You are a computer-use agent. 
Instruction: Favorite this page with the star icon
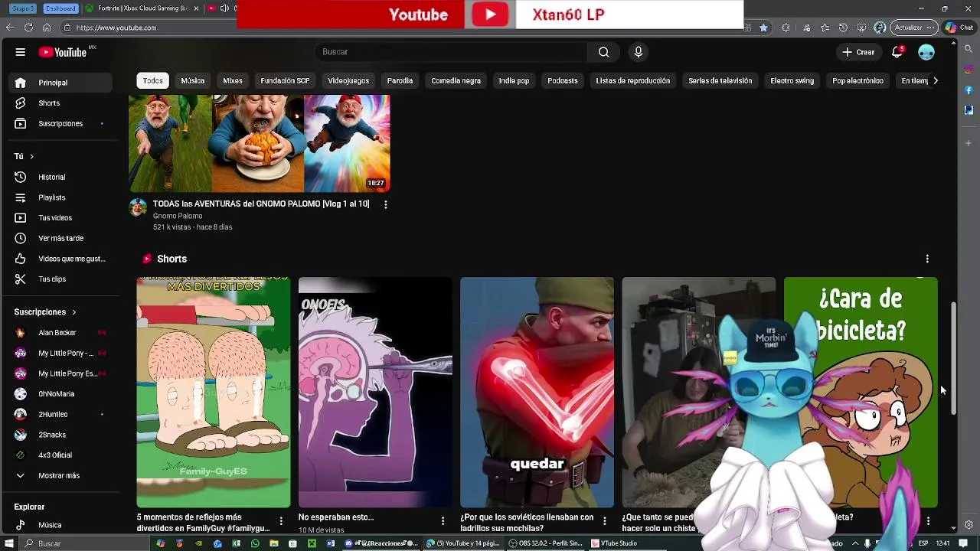[763, 28]
